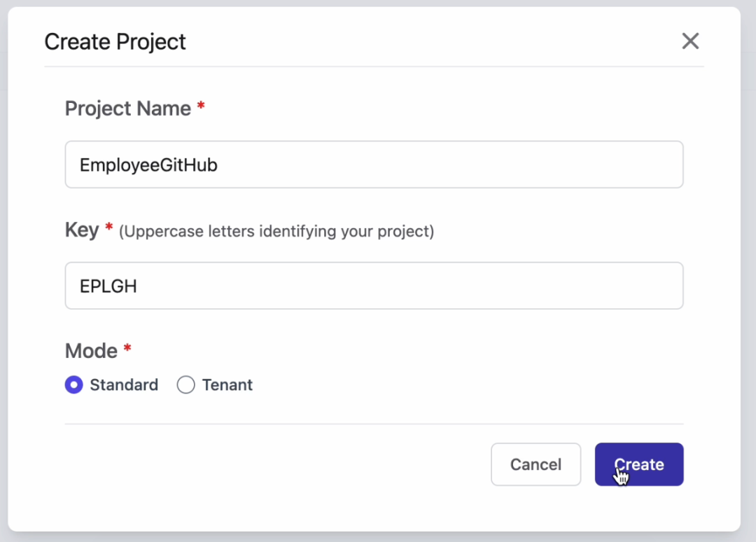Place cursor in EmployeeGitHub text
756x542 pixels.
(x=148, y=165)
